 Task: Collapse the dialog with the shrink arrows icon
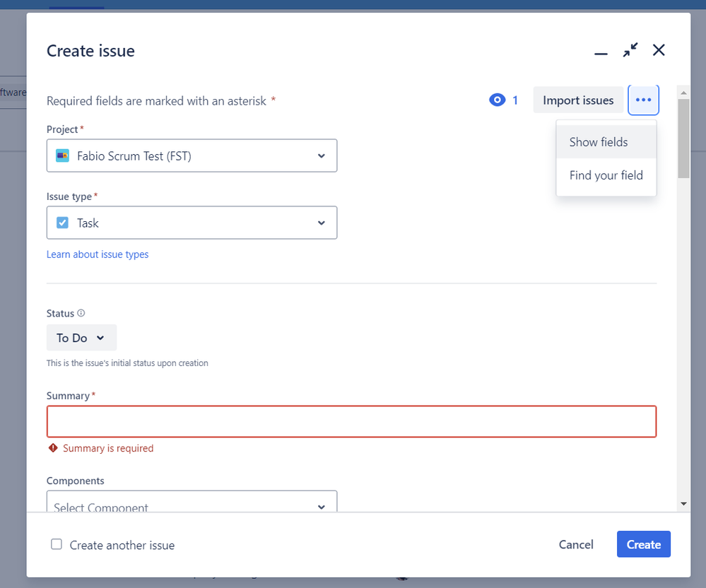point(630,50)
